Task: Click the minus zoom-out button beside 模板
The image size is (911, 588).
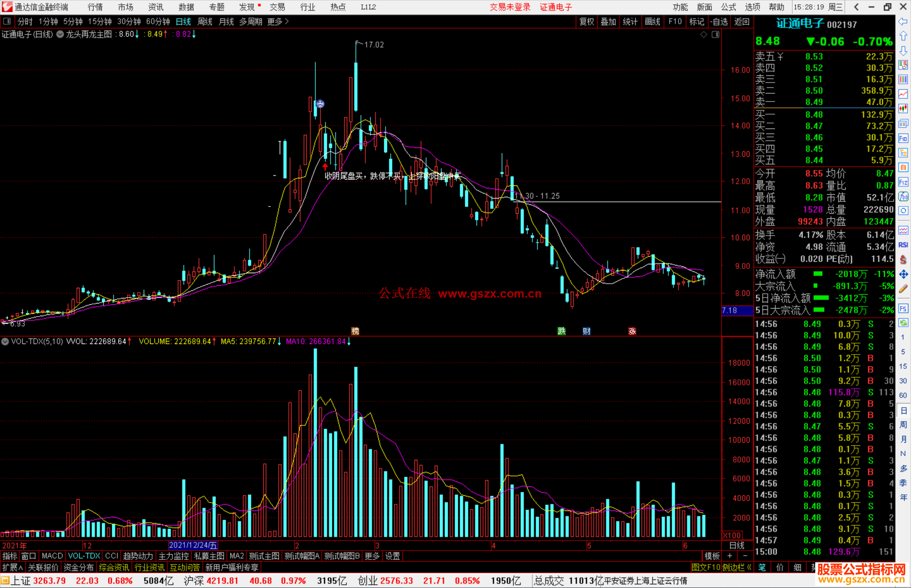Action: 745,556
